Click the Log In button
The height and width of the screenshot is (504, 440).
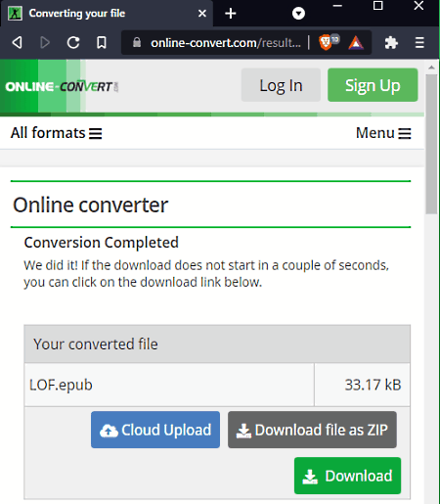coord(281,85)
